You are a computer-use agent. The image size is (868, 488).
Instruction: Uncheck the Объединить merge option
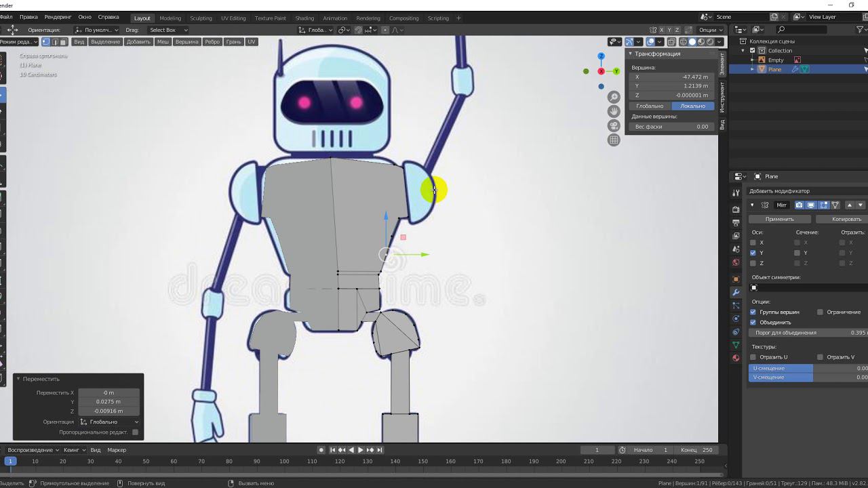pos(753,322)
